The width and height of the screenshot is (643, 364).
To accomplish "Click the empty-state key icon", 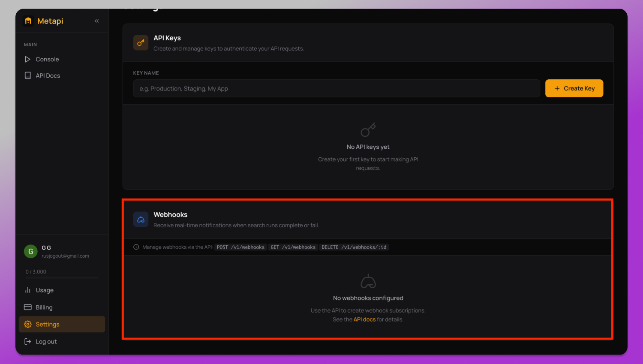I will pos(368,130).
